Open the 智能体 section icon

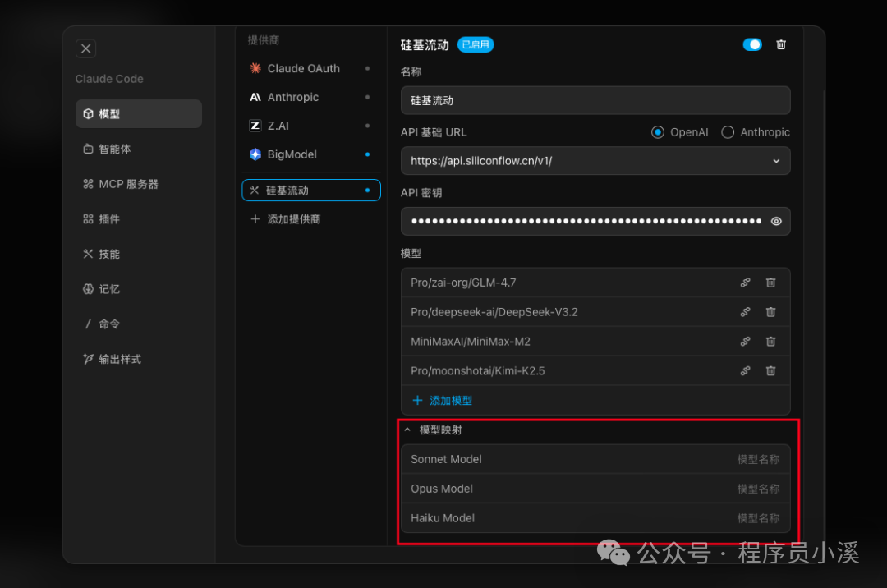tap(88, 149)
